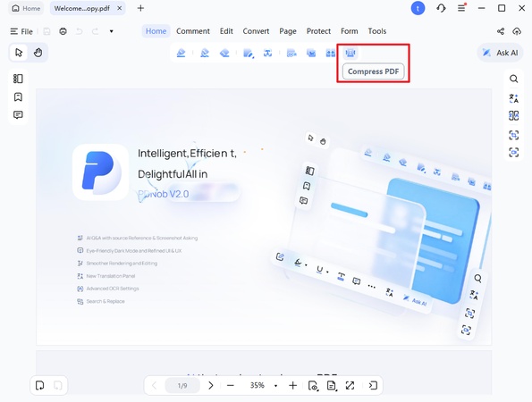Image resolution: width=532 pixels, height=402 pixels.
Task: Click the first page thumbnail with P logo
Action: coord(264,217)
